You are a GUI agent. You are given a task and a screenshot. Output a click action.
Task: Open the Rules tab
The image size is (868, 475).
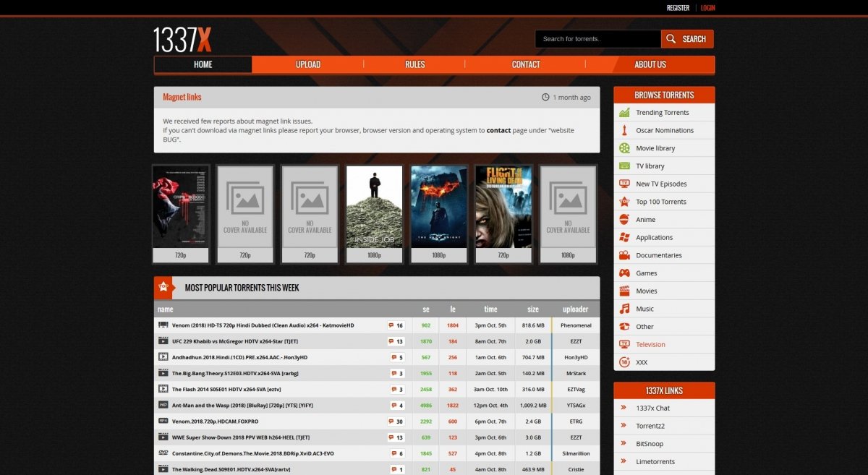(415, 64)
